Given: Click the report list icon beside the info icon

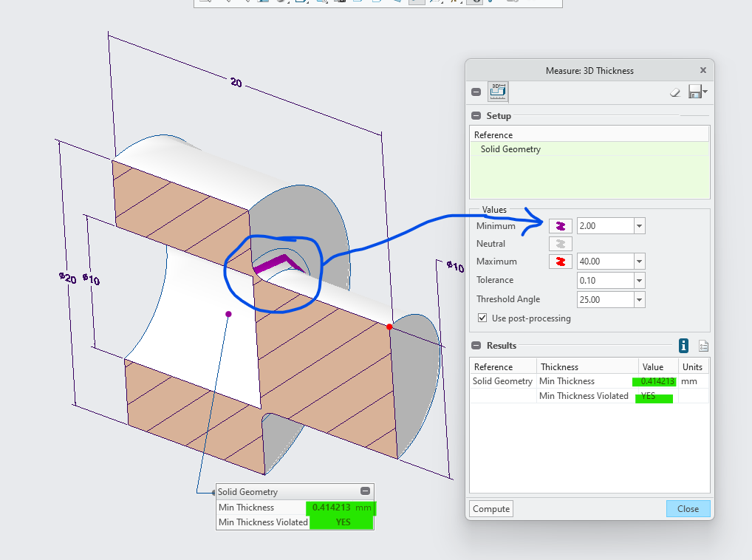Looking at the screenshot, I should 703,346.
